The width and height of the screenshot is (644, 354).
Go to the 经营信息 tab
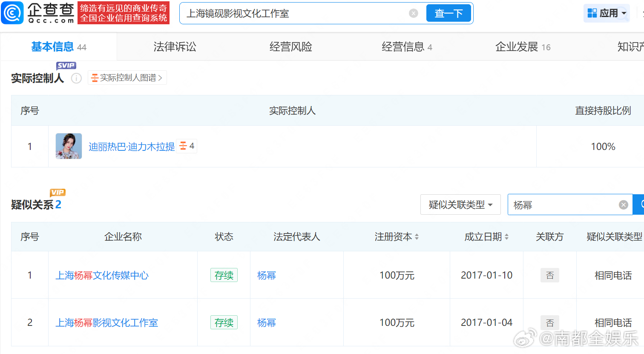407,47
